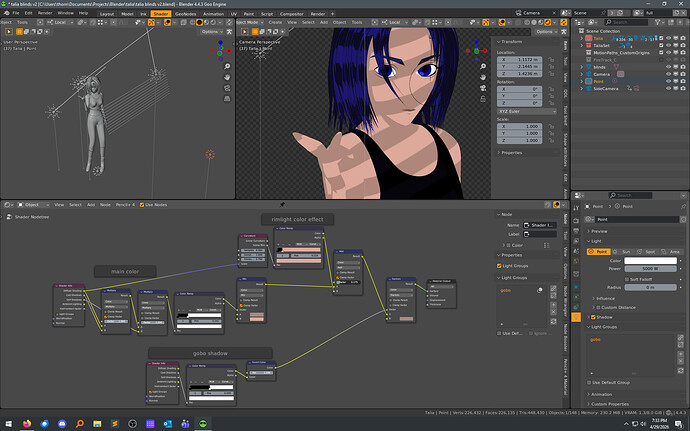This screenshot has height=431, width=690.
Task: Switch to the Compositor workspace tab
Action: [x=291, y=14]
